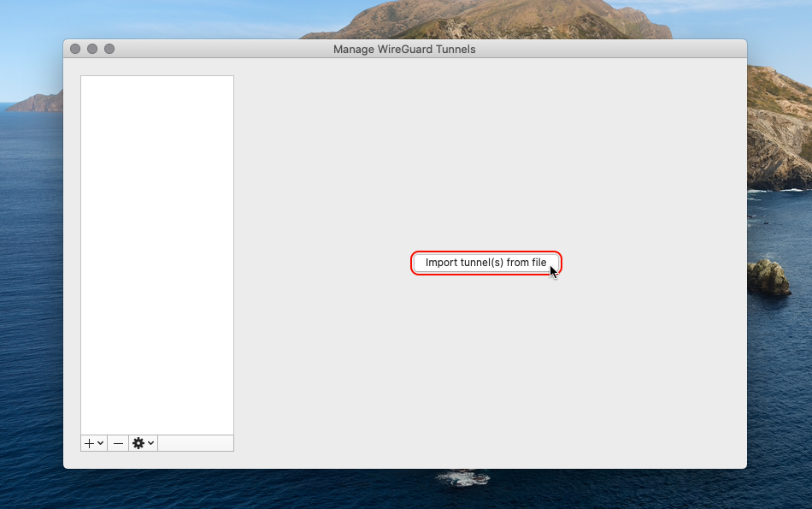Close the Manage WireGuard Tunnels window

coord(75,49)
